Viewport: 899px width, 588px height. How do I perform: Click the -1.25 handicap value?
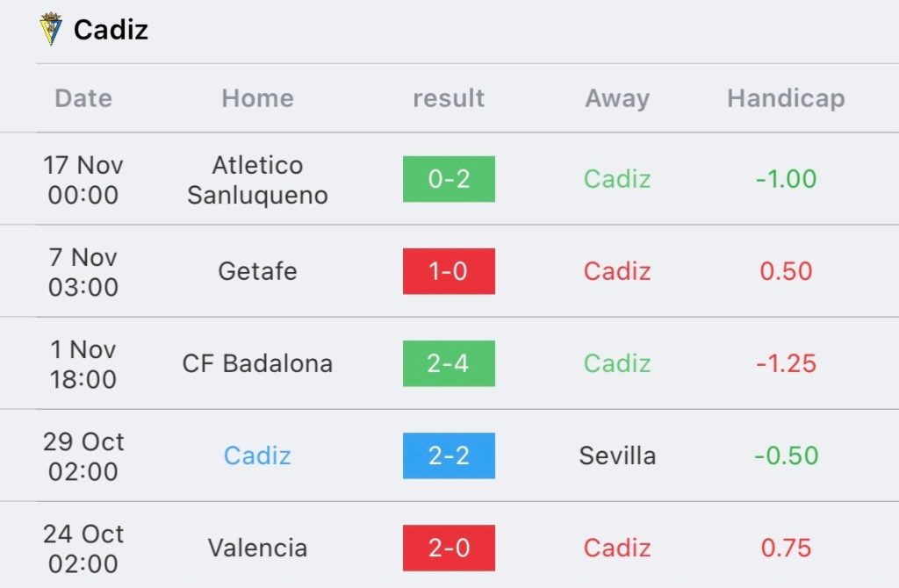[x=786, y=363]
